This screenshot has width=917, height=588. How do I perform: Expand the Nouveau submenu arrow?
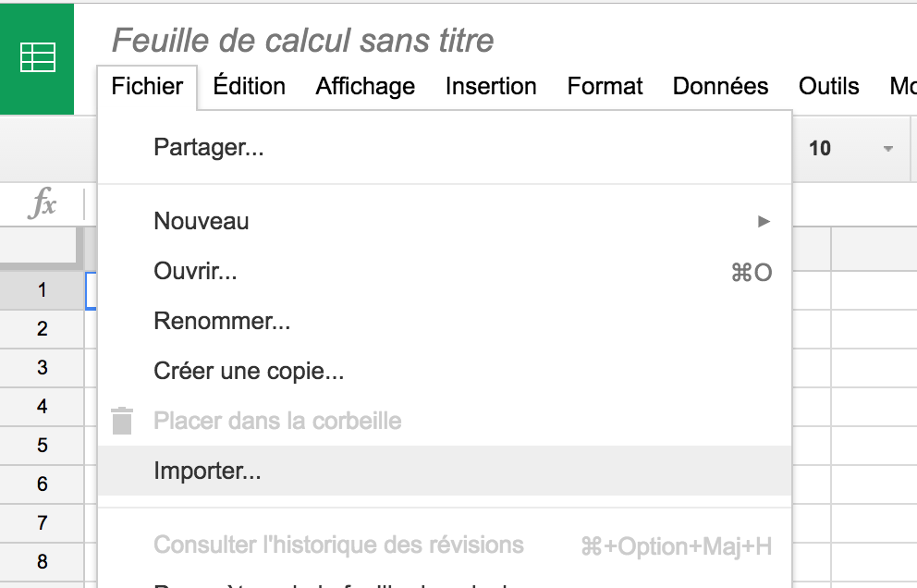pyautogui.click(x=764, y=221)
